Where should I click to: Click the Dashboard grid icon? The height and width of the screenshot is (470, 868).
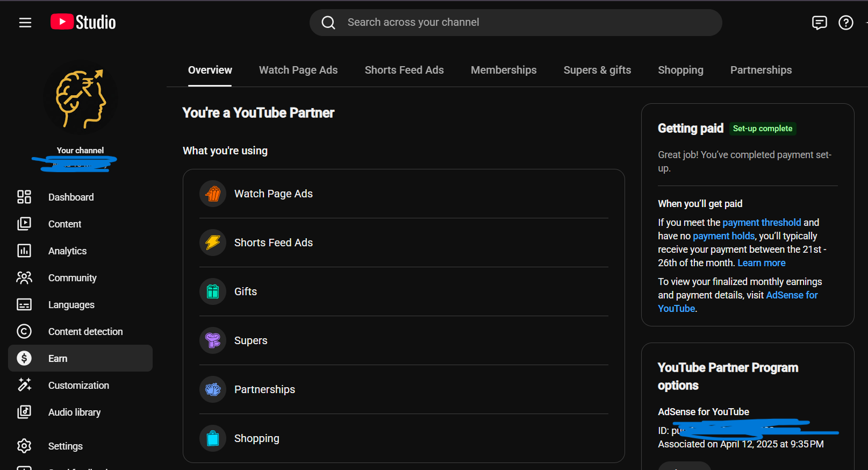point(24,197)
